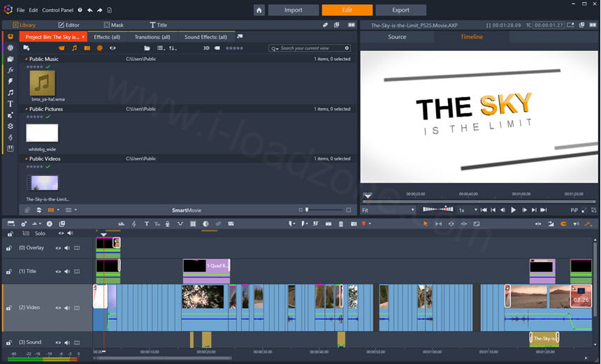Open the red marker dropdown on timeline toolbar

[x=370, y=224]
